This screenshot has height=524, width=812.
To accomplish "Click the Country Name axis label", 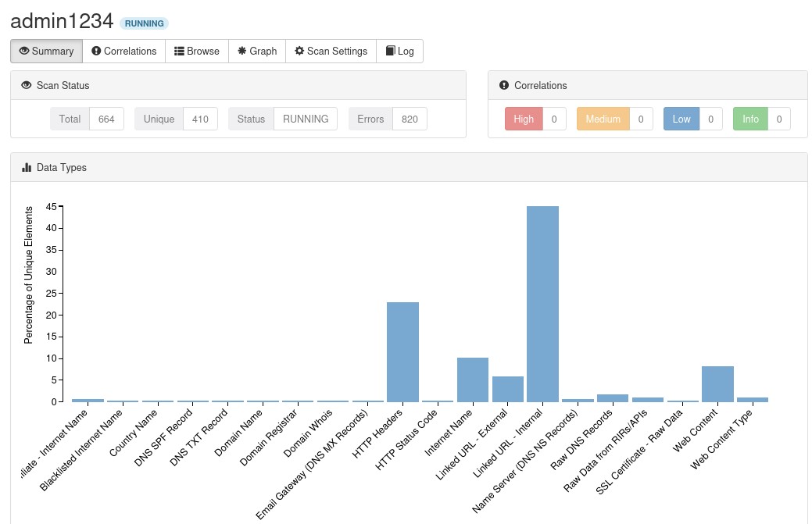I will tap(134, 433).
